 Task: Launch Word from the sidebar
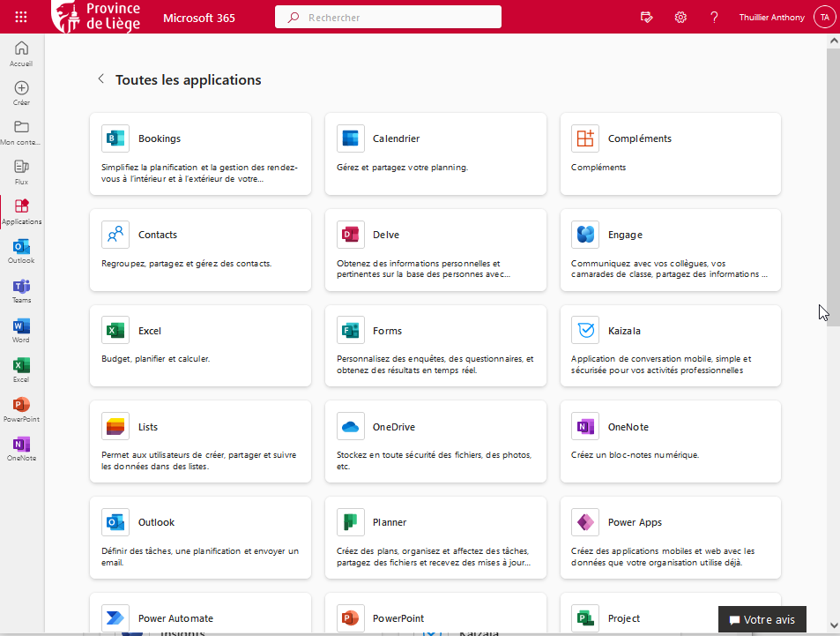click(21, 330)
